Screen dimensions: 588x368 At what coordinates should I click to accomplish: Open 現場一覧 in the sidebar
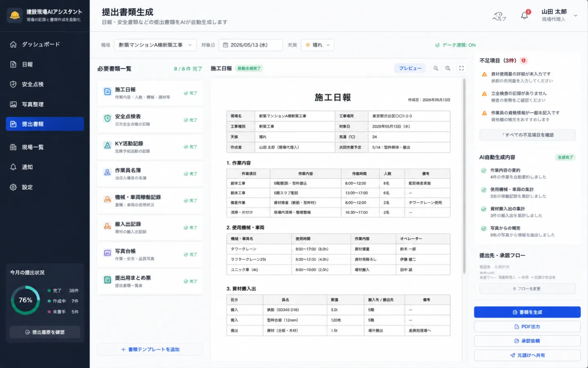[x=45, y=147]
